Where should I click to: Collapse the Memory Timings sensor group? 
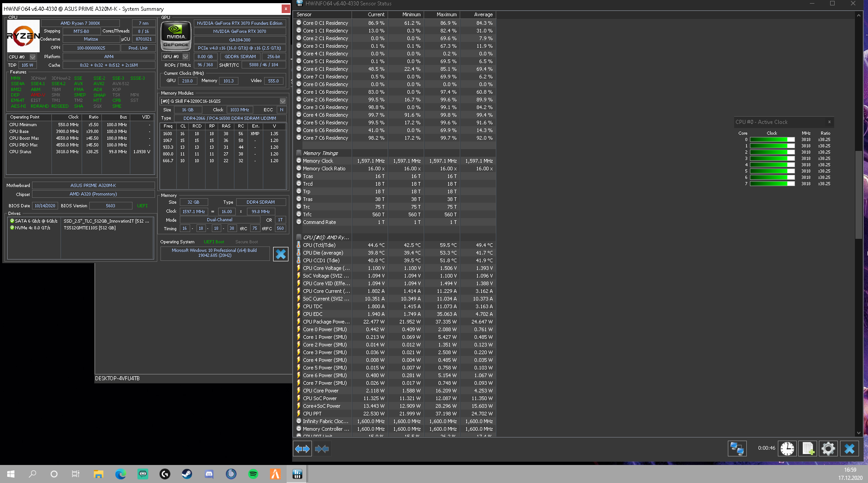click(x=298, y=153)
